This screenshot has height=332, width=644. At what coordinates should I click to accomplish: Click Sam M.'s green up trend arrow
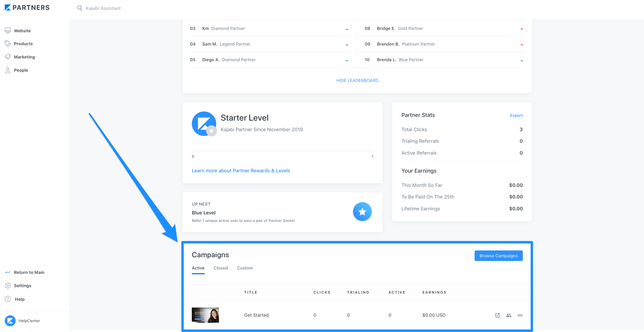(x=347, y=45)
